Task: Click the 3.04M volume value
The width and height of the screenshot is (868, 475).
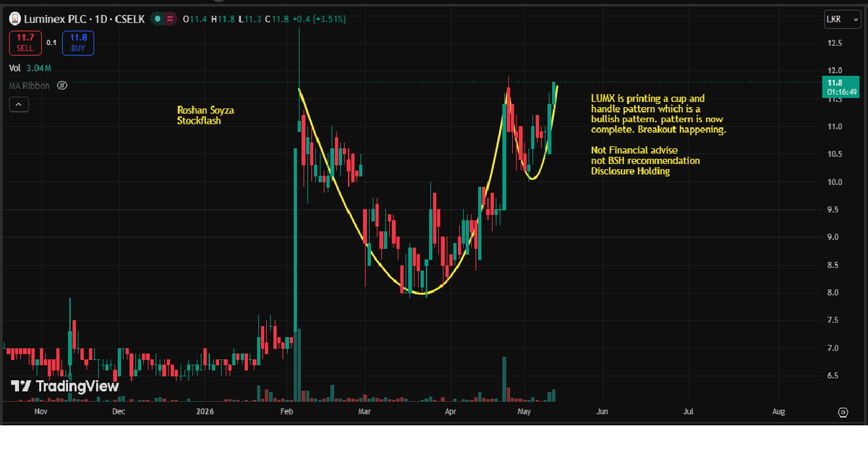Action: 38,68
